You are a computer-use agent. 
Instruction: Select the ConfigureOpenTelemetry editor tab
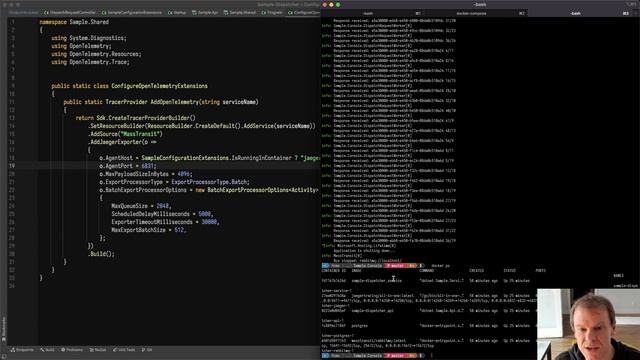click(x=304, y=13)
